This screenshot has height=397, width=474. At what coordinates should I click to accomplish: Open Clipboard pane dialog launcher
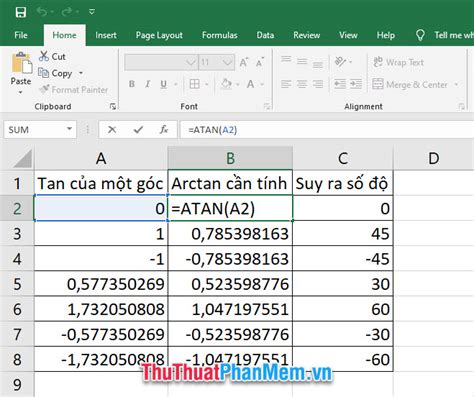pos(113,106)
